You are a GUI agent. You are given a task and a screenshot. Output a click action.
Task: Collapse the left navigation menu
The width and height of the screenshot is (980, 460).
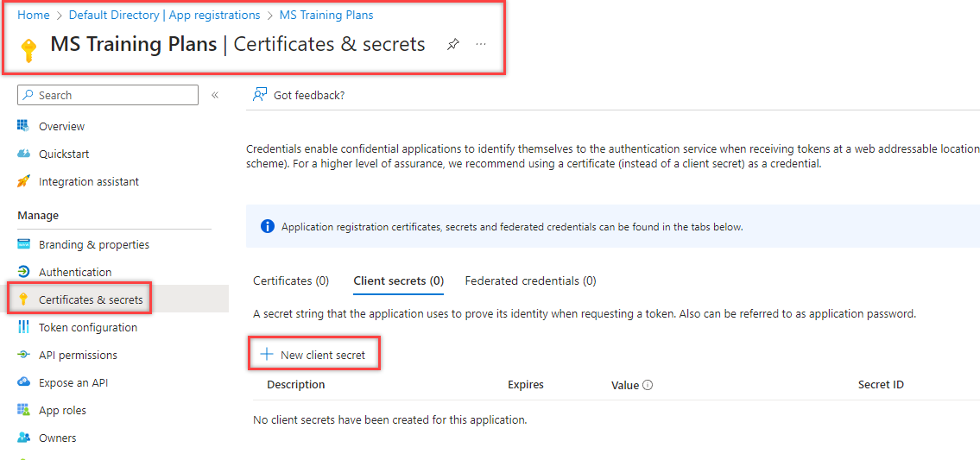(x=215, y=95)
